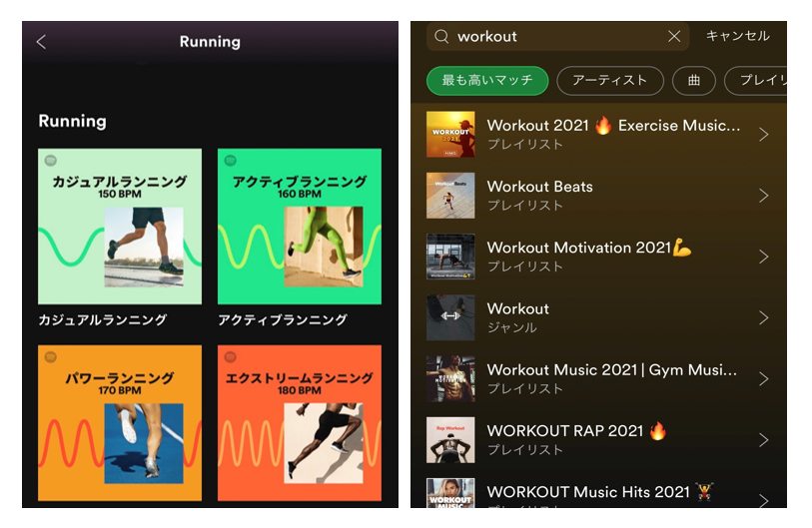Tap WORKOUT RAP 2021 cover art
Image resolution: width=812 pixels, height=528 pixels.
point(450,439)
